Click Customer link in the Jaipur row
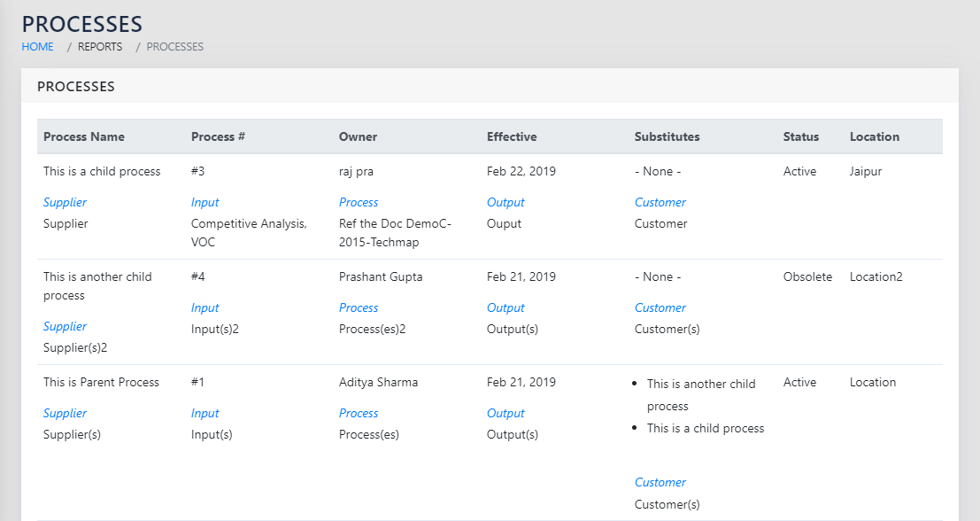This screenshot has width=980, height=521. coord(660,202)
